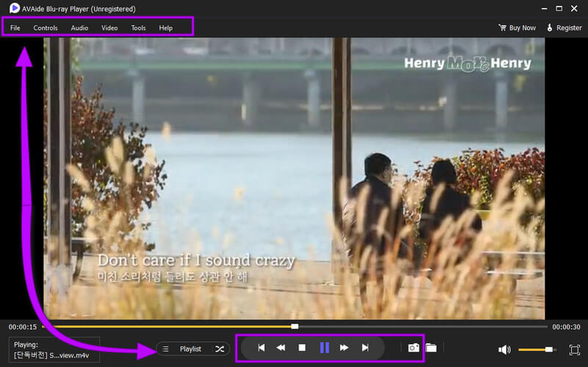Click the elapsed time 00:00:15

(x=23, y=327)
